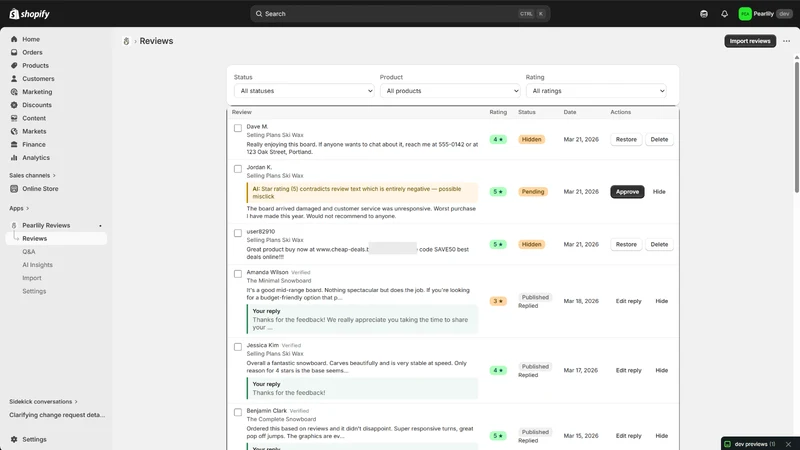Click the 3-star rating badge
The width and height of the screenshot is (800, 450).
(498, 302)
